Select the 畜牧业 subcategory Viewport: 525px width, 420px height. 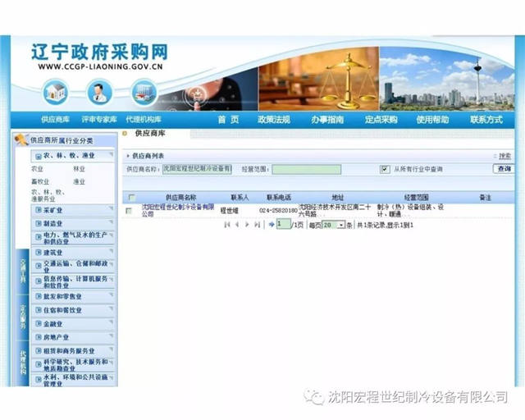[x=40, y=182]
